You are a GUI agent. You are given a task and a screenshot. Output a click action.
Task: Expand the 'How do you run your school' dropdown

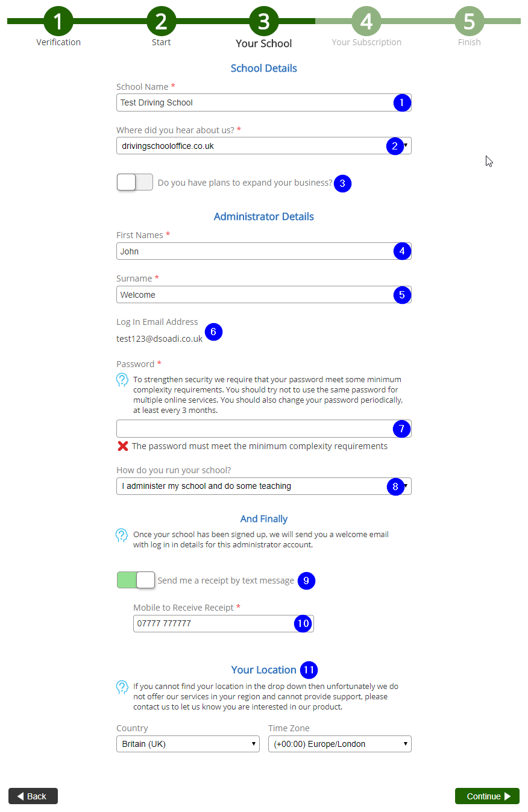[x=253, y=486]
